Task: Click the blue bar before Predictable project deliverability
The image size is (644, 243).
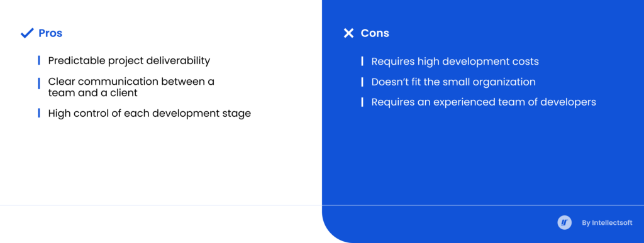Action: [39, 61]
